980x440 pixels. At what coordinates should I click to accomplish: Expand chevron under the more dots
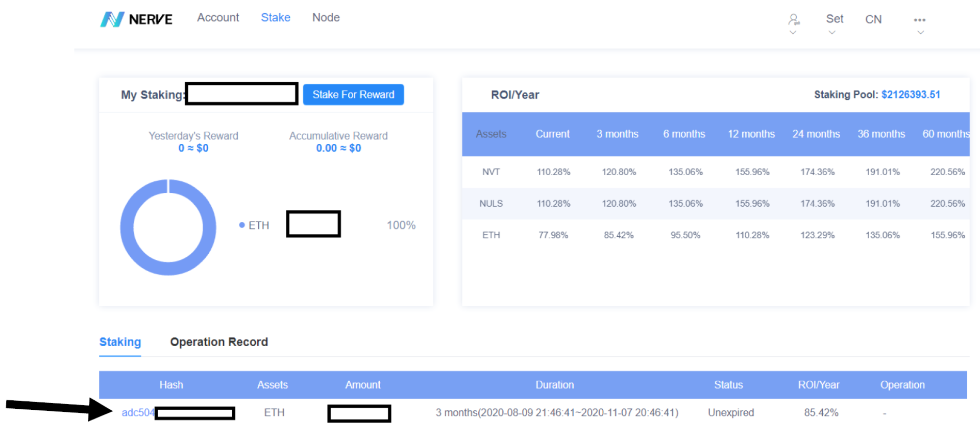(x=920, y=33)
